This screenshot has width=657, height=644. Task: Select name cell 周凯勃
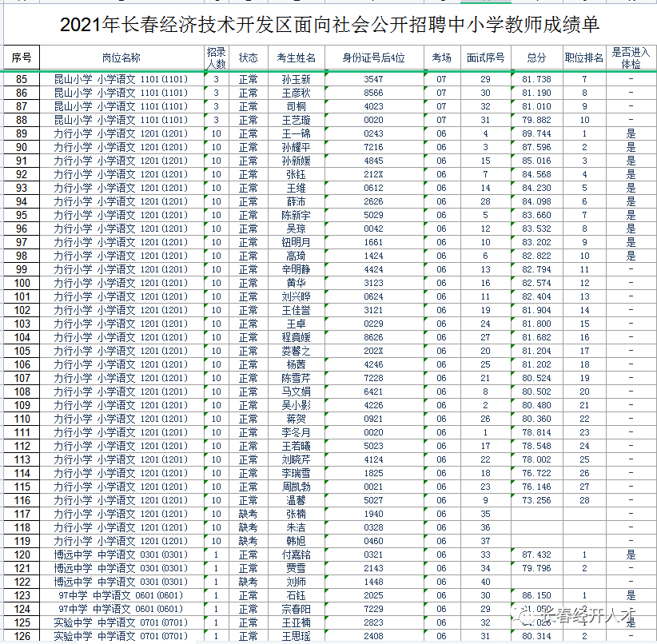point(297,487)
